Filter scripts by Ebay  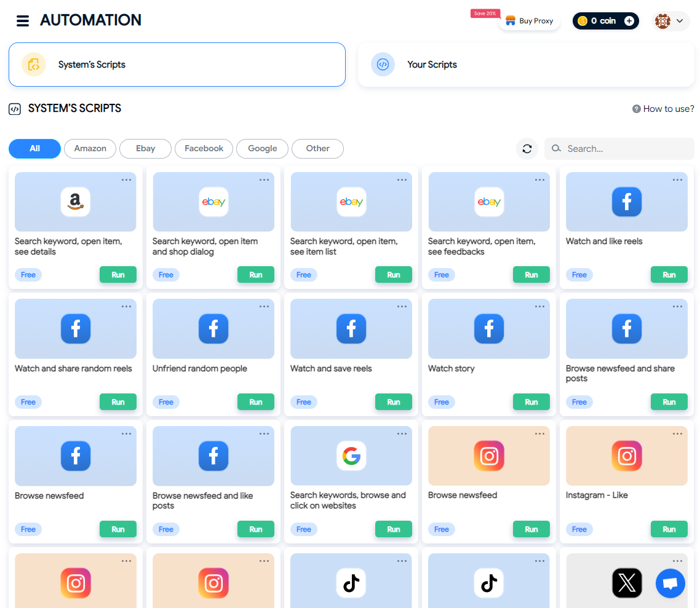146,149
